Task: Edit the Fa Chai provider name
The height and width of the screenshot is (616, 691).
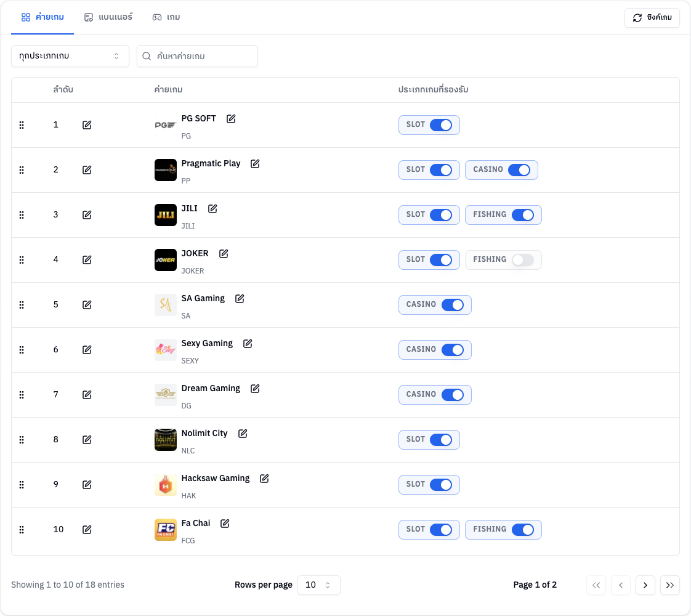Action: point(225,524)
